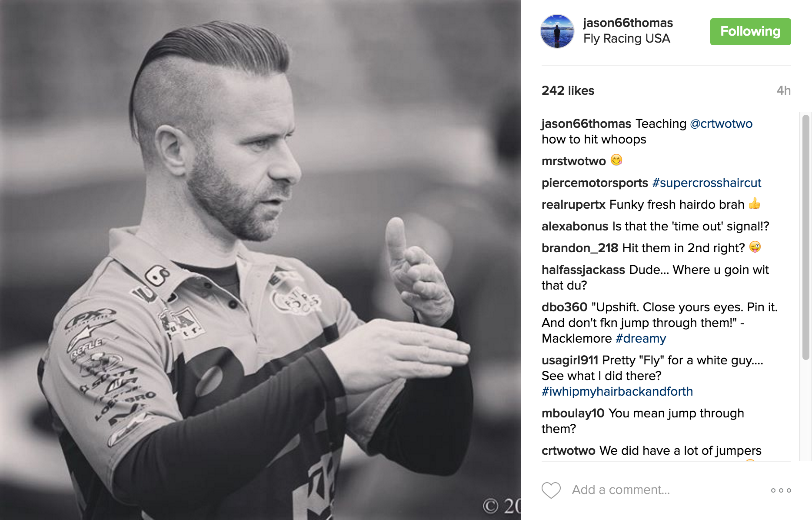View alexabonus commenter profile
The image size is (812, 520).
[x=575, y=227]
